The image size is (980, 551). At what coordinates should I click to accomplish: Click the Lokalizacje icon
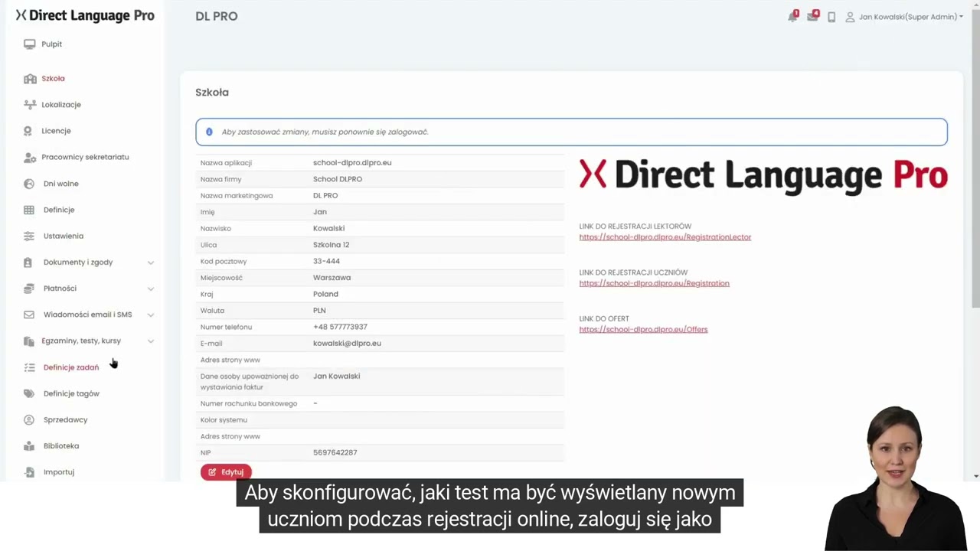[30, 105]
